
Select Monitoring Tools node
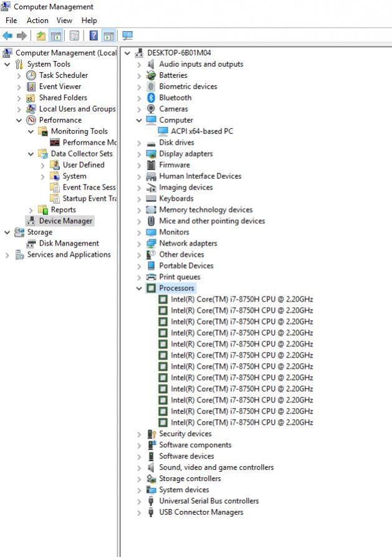79,131
